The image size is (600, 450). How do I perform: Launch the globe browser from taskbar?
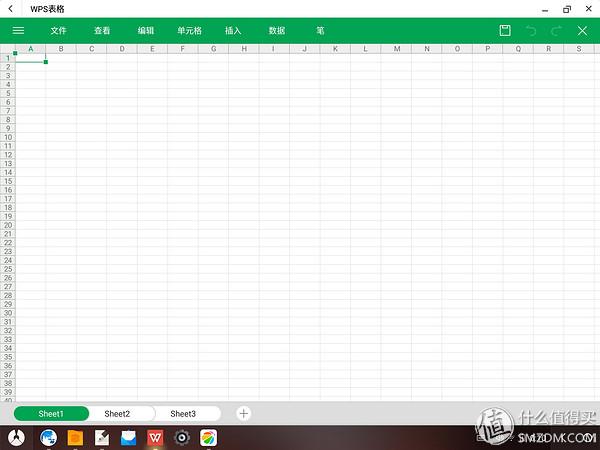49,438
